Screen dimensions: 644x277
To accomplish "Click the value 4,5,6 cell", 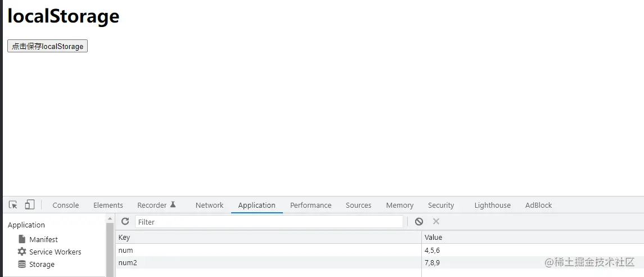I will (533, 250).
